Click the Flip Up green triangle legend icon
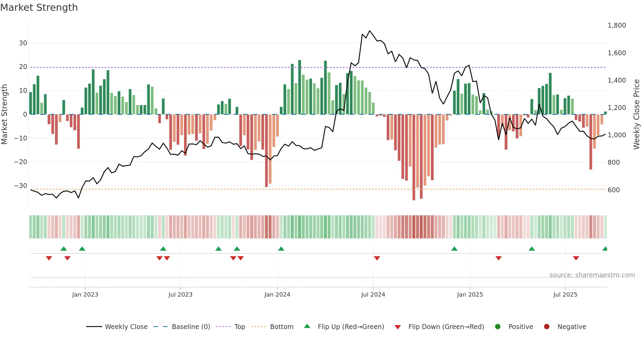644x362 pixels. pos(307,326)
